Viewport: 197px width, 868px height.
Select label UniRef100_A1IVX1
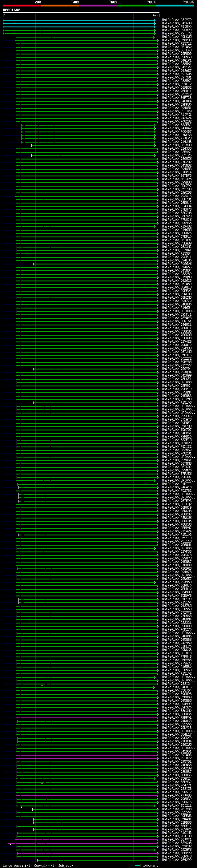point(177,115)
